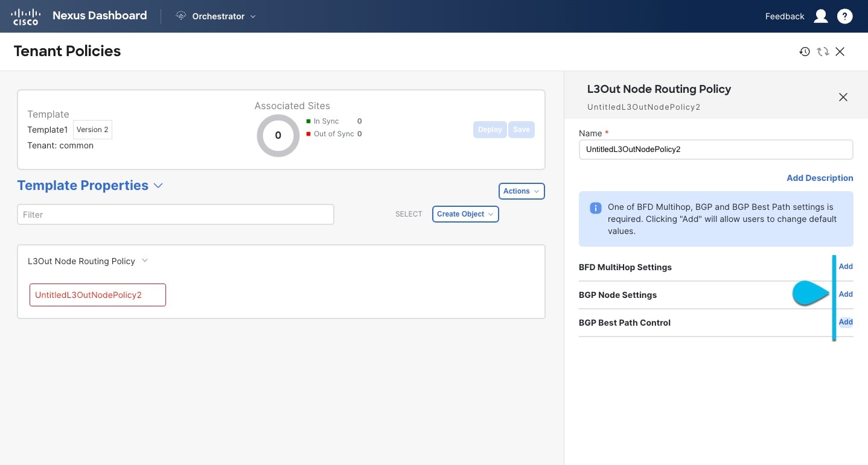Open the Orchestrator dropdown
Image resolution: width=868 pixels, height=465 pixels.
[x=216, y=16]
